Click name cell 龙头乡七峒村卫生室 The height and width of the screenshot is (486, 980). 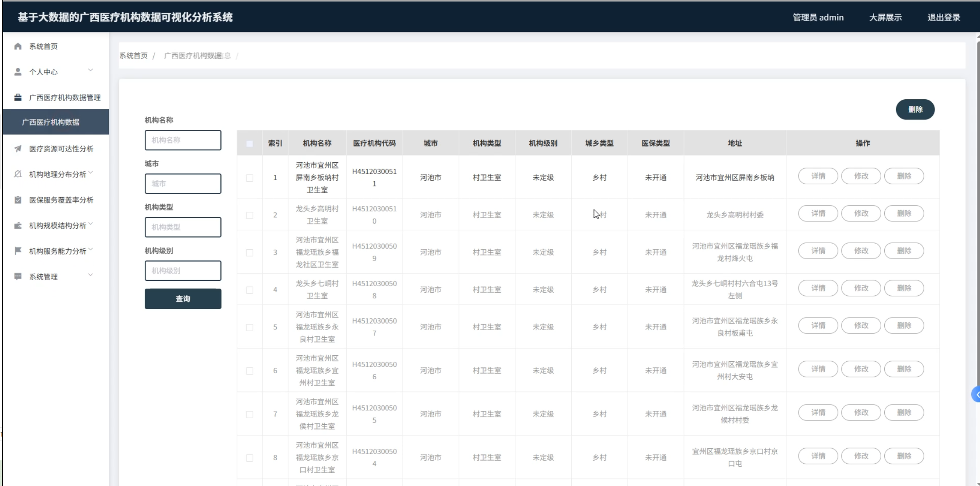(317, 290)
